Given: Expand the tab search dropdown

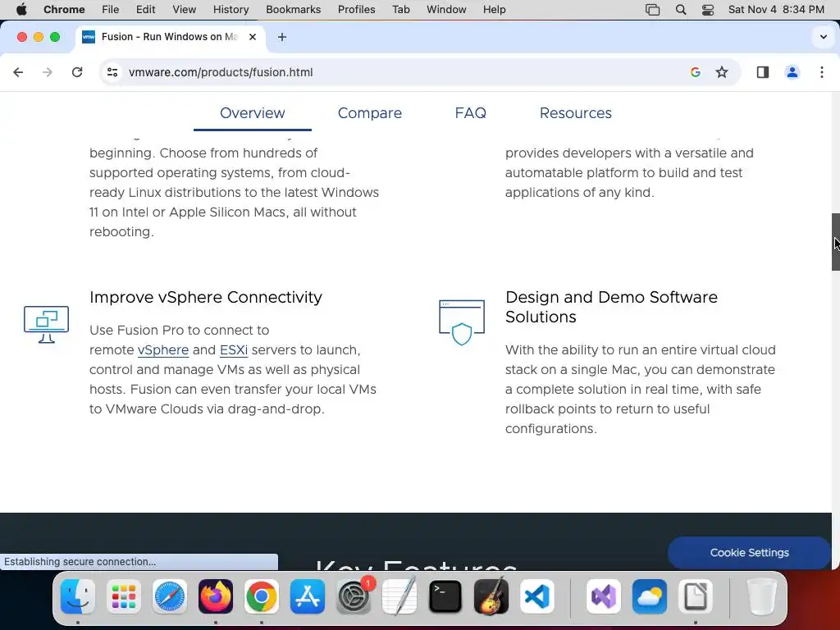Looking at the screenshot, I should 824,37.
